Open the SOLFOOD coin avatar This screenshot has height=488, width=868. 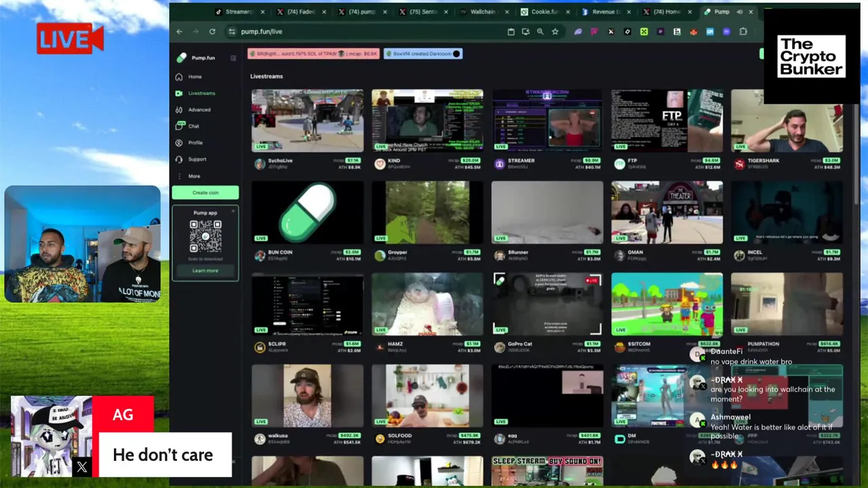coord(380,439)
